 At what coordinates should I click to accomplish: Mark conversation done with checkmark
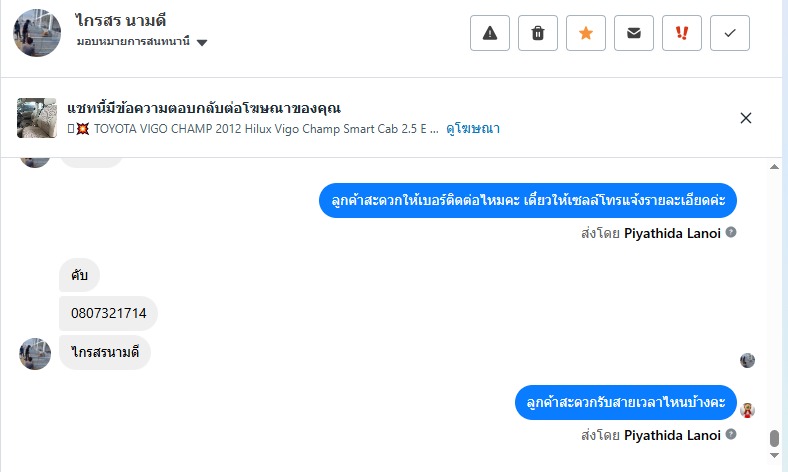click(730, 33)
